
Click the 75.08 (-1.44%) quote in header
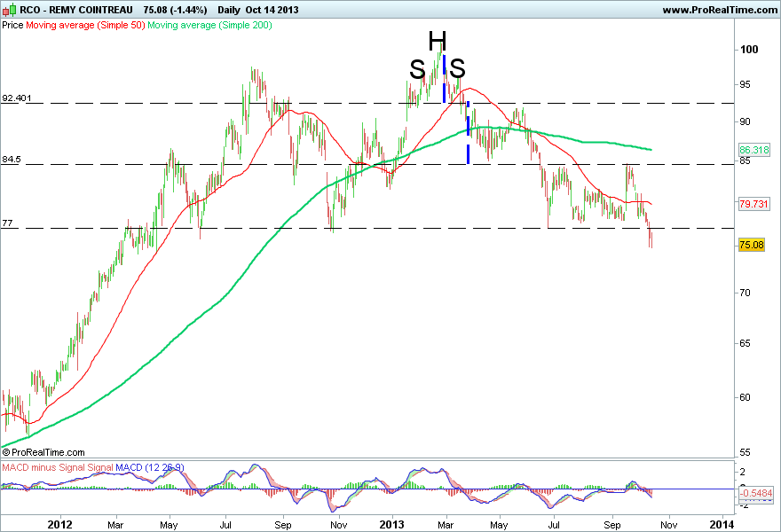click(175, 10)
